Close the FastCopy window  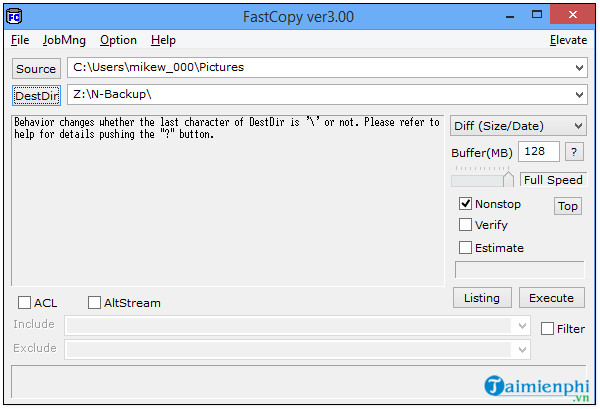click(x=572, y=15)
